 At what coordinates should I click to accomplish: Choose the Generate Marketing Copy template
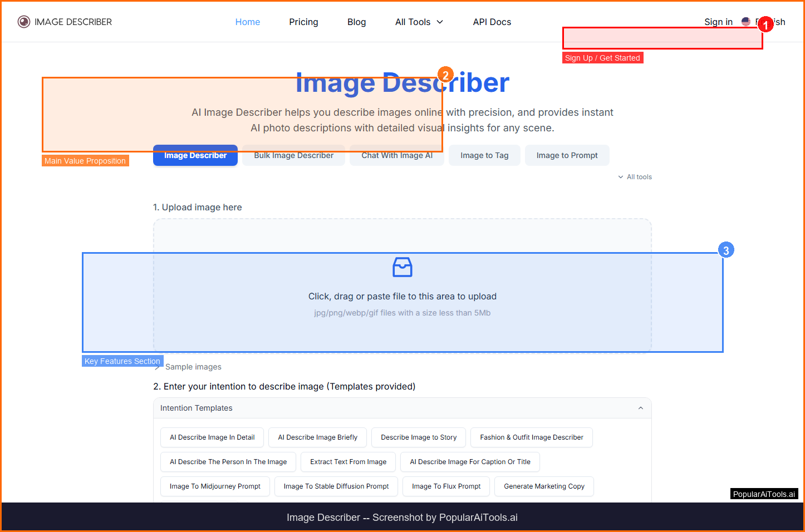[x=544, y=486]
